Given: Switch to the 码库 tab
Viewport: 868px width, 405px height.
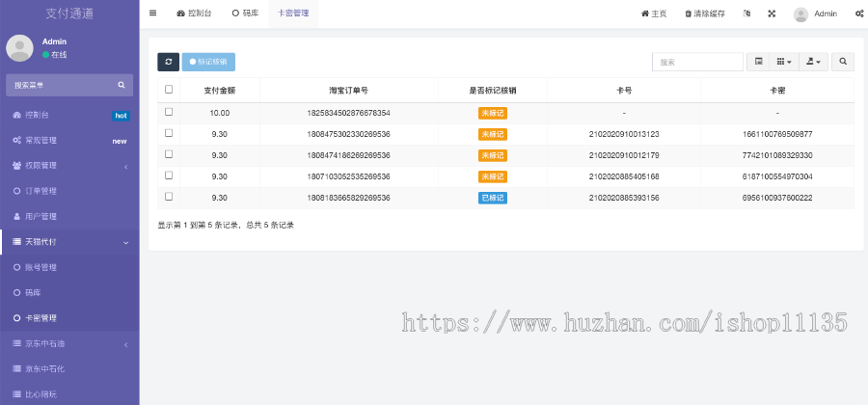Looking at the screenshot, I should tap(245, 13).
